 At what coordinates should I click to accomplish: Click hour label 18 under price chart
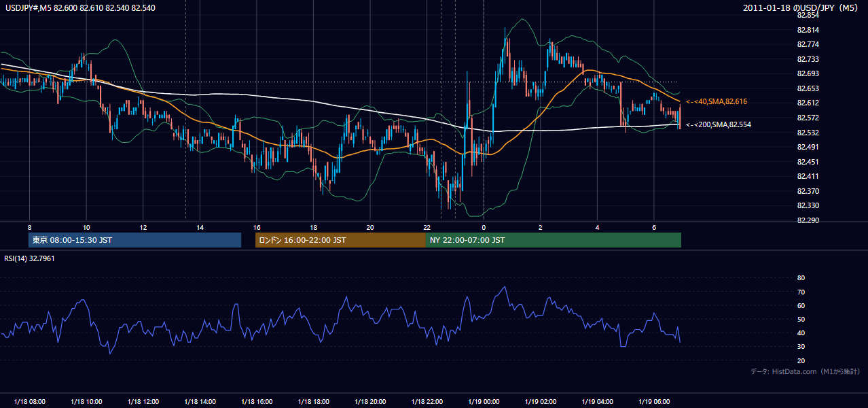click(x=313, y=227)
